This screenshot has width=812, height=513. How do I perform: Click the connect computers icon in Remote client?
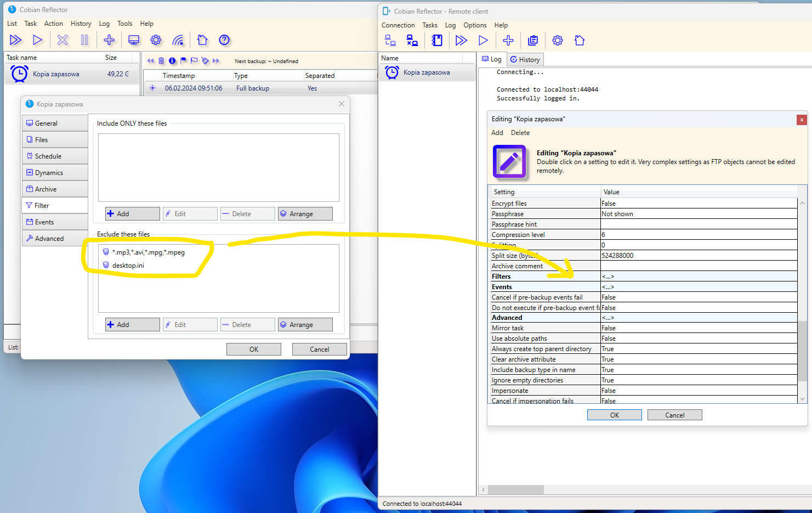click(390, 40)
